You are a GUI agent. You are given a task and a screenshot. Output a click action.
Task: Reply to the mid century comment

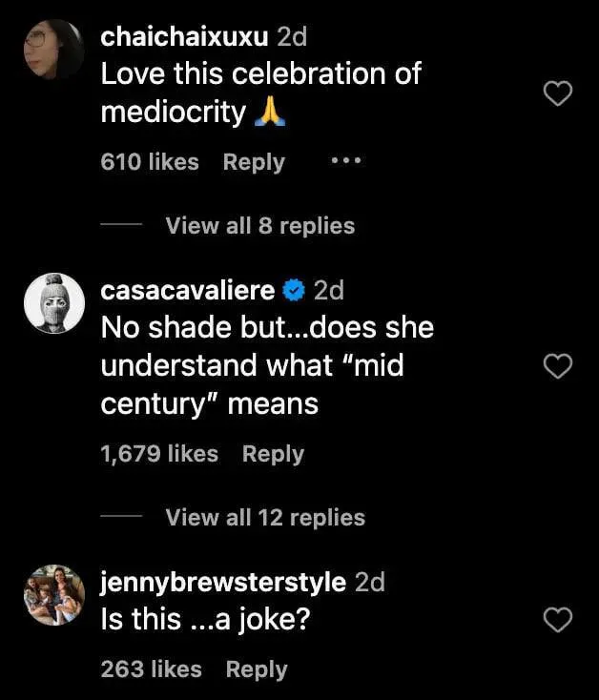coord(273,454)
